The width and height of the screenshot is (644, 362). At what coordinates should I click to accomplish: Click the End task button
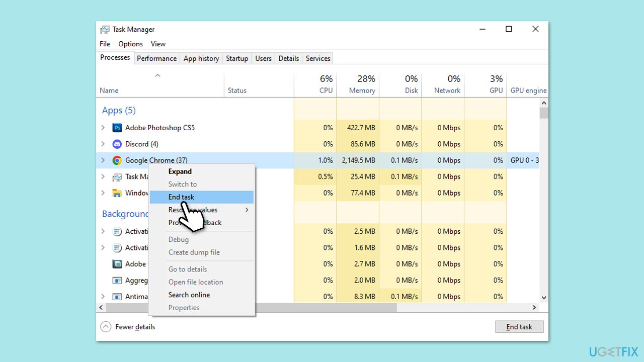pyautogui.click(x=519, y=326)
